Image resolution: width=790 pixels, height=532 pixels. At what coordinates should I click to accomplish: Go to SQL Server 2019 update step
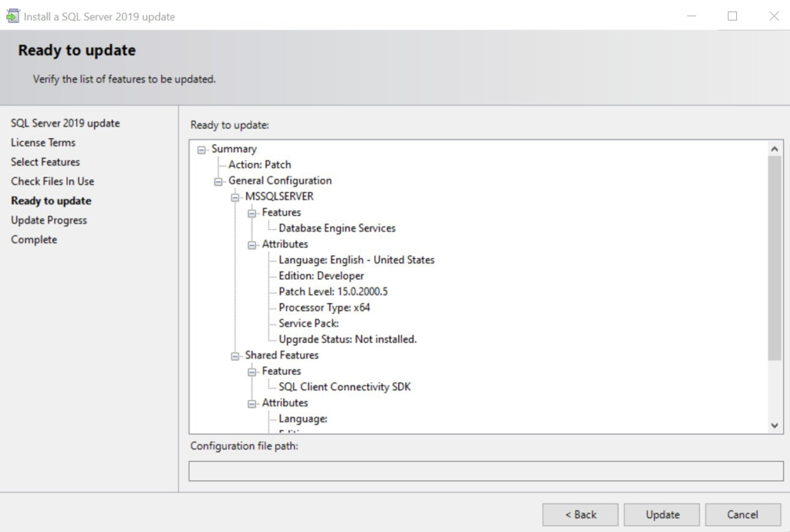(66, 123)
